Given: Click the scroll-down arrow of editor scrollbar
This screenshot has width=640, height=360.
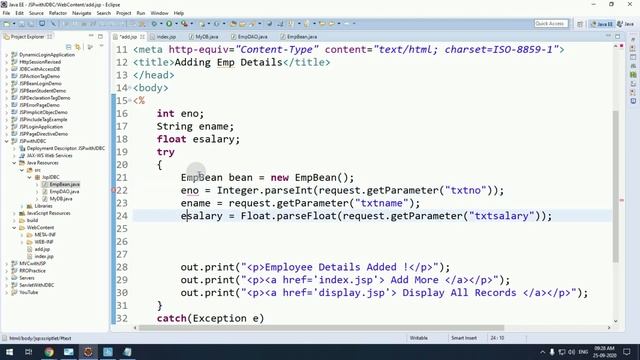Looking at the screenshot, I should [x=616, y=321].
